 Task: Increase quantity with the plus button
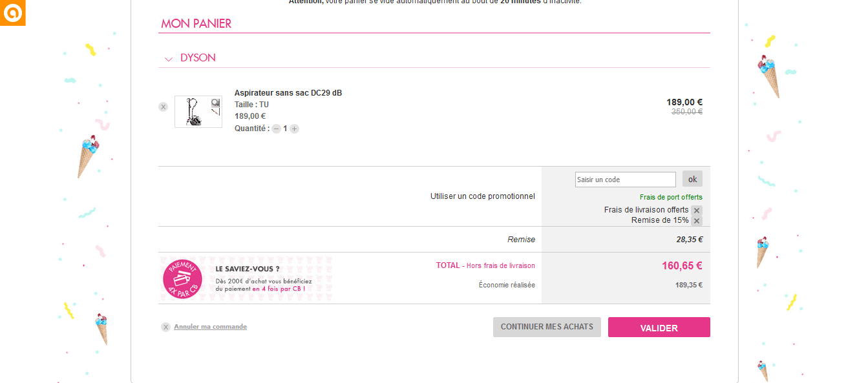pos(295,129)
